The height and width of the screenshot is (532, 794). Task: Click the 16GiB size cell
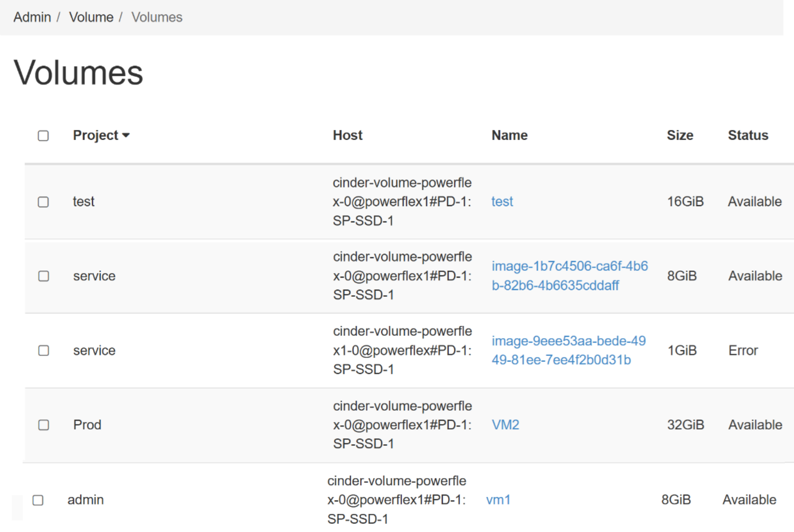(685, 201)
